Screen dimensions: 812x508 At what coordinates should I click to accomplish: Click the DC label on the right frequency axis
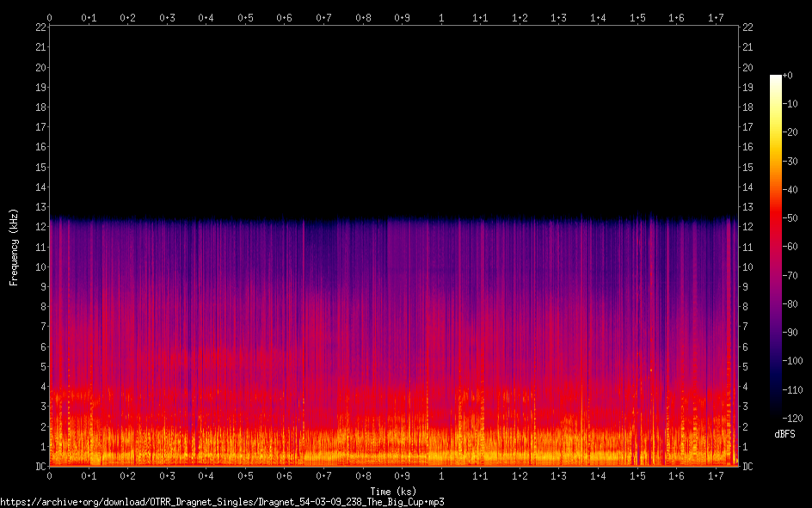747,467
